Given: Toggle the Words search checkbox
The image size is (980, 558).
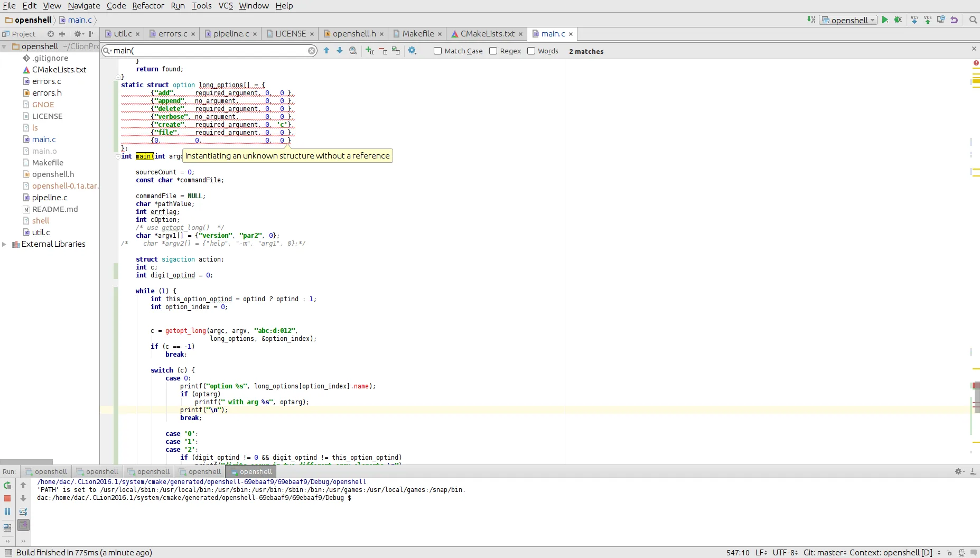Looking at the screenshot, I should pos(531,51).
